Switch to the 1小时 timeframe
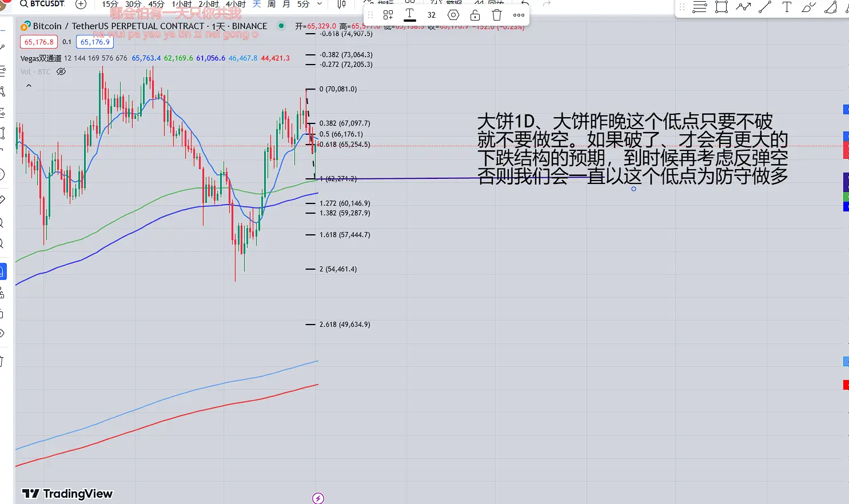Viewport: 849px width, 504px height. pos(182,4)
